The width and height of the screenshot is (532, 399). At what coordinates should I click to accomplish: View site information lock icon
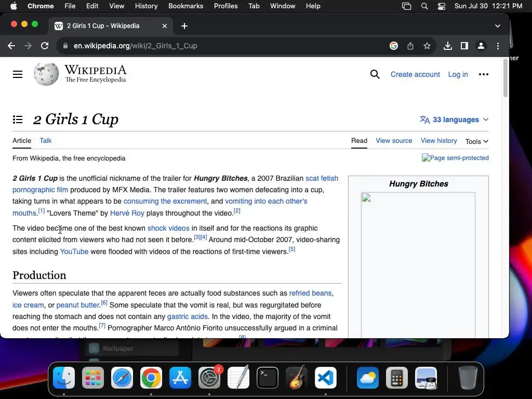tap(66, 46)
